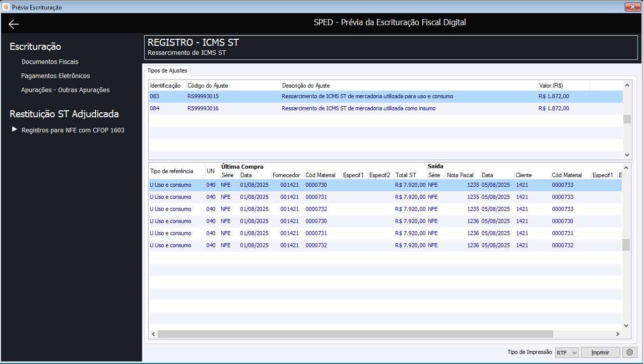Screen dimensions: 643x364
Task: Click lower grid vertical scroll up arrow
Action: 627,167
